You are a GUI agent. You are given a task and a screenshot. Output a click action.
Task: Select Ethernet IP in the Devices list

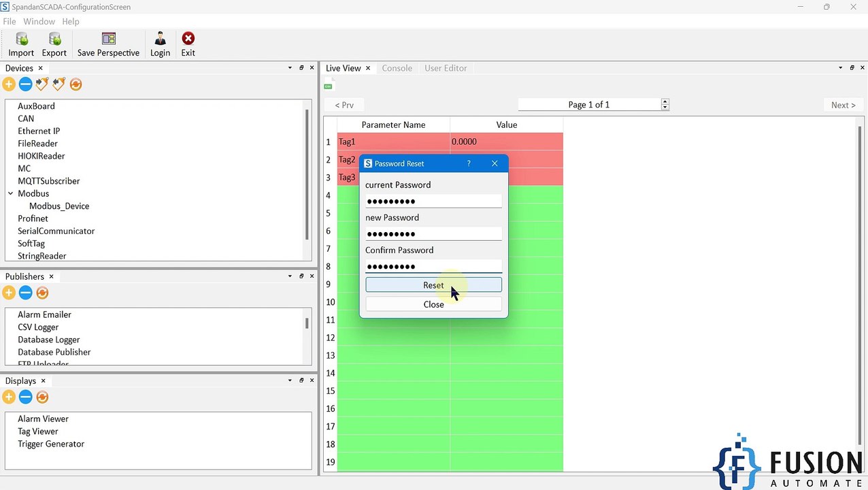pyautogui.click(x=39, y=131)
